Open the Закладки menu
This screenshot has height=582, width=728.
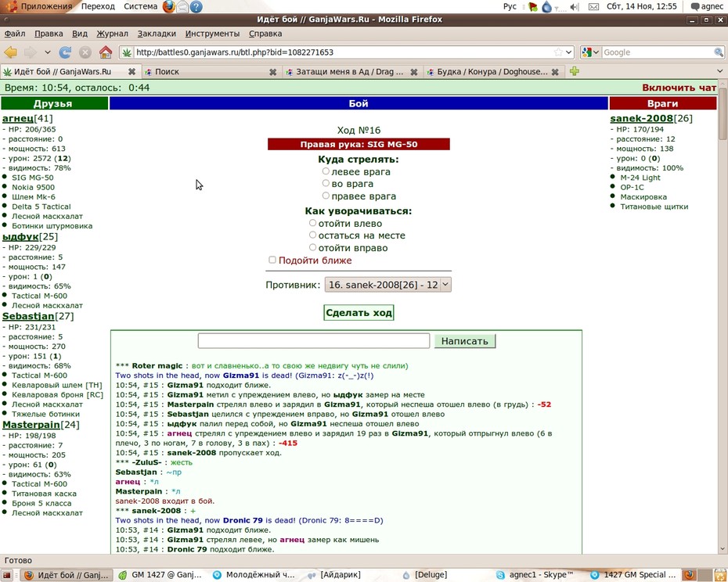click(157, 34)
